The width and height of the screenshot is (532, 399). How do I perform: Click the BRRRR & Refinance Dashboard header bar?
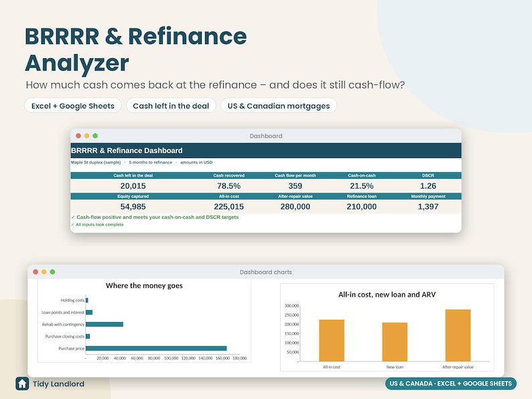[x=266, y=151]
